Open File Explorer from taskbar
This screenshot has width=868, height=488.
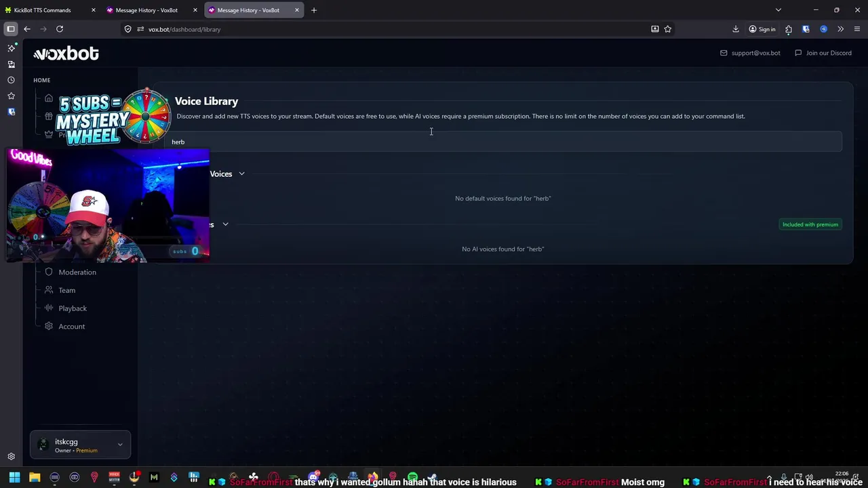(x=35, y=477)
